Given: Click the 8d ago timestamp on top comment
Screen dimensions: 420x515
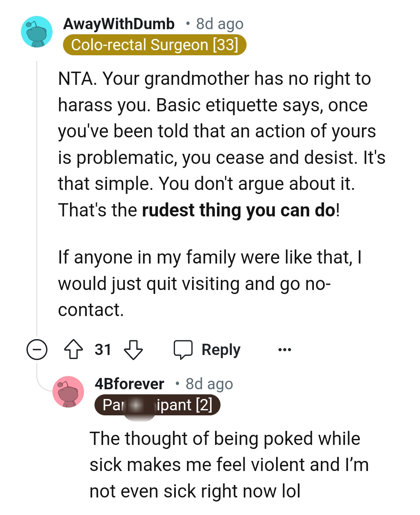Looking at the screenshot, I should [219, 23].
